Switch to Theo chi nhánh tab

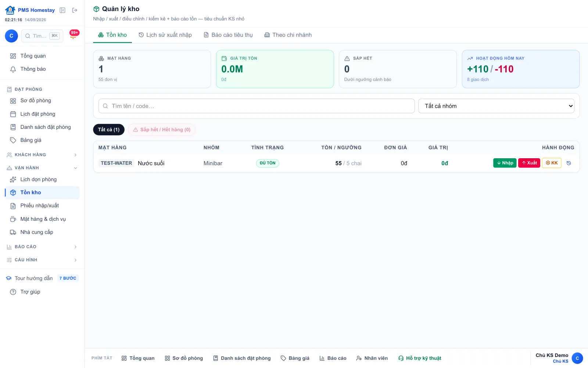288,35
